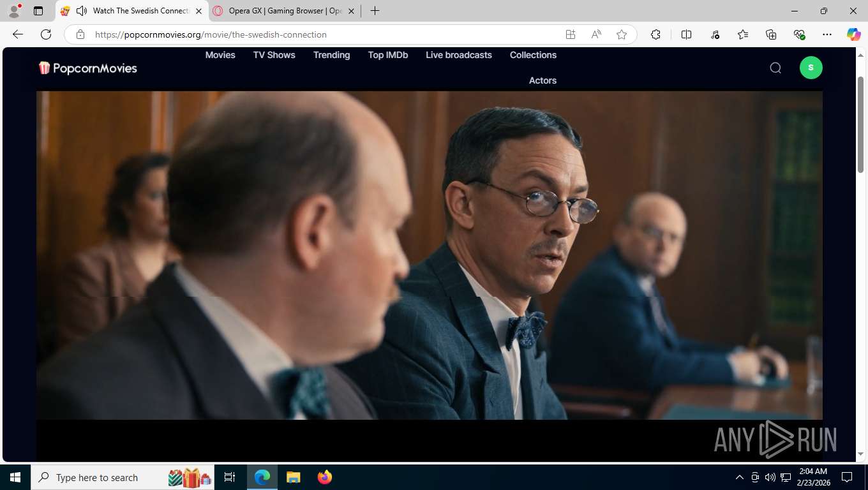Go back to the previous page
The width and height of the screenshot is (868, 490).
click(x=18, y=34)
